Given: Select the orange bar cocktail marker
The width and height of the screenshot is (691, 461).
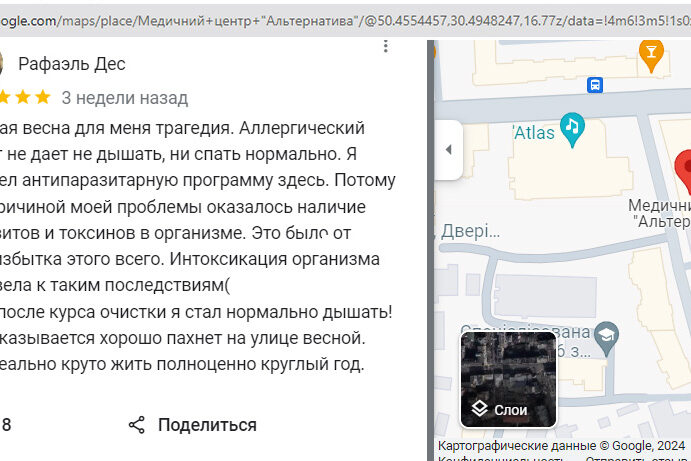Looking at the screenshot, I should pos(652,53).
